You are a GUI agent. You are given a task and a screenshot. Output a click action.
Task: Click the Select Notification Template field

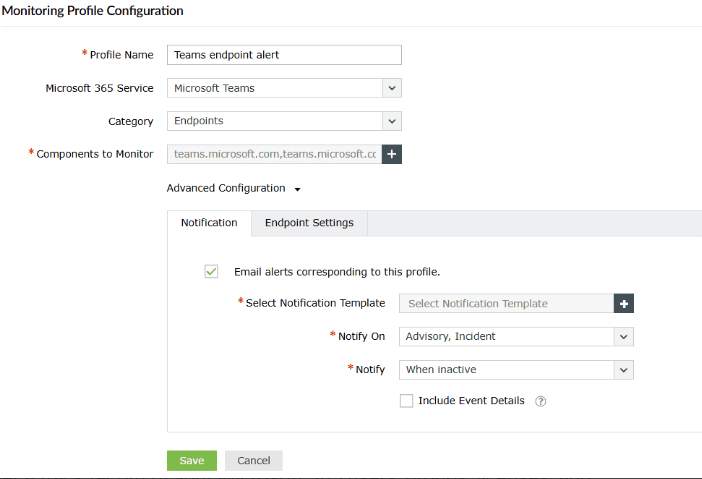[506, 303]
